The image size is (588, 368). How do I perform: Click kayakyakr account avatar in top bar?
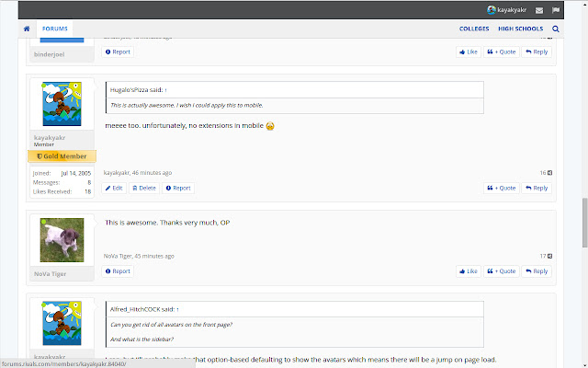tap(491, 10)
